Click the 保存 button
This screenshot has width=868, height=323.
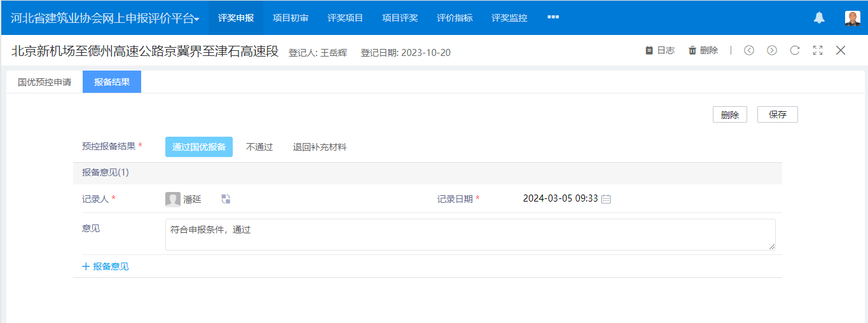(x=777, y=114)
